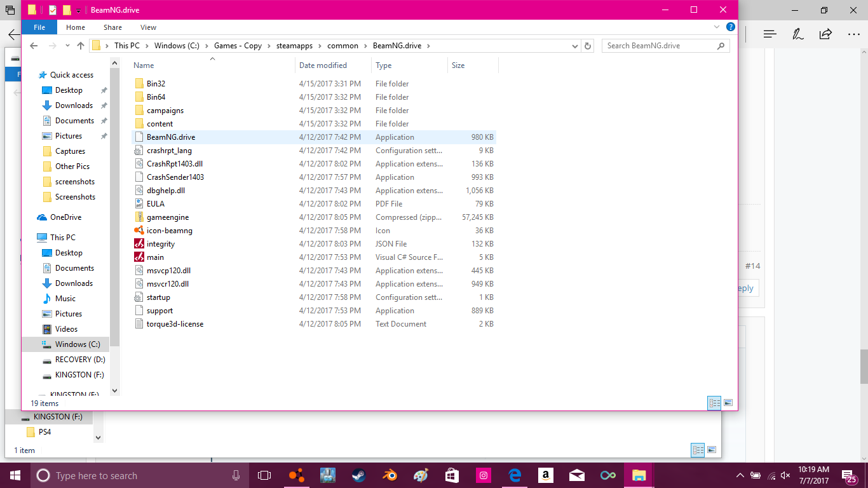
Task: Switch to Large icons view in front Explorer window
Action: pos(728,403)
